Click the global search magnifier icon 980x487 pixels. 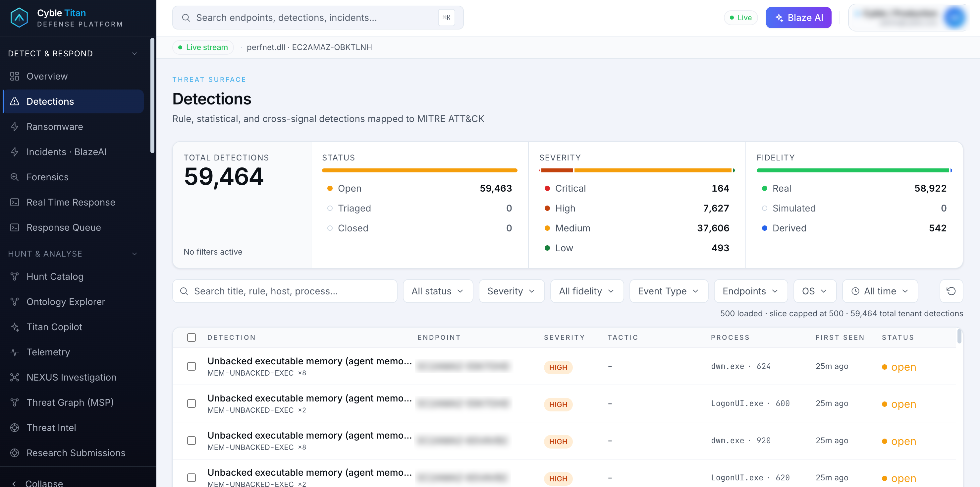point(186,18)
